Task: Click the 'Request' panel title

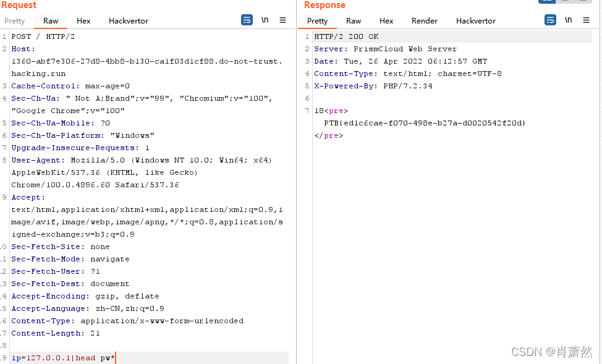Action: pos(19,5)
